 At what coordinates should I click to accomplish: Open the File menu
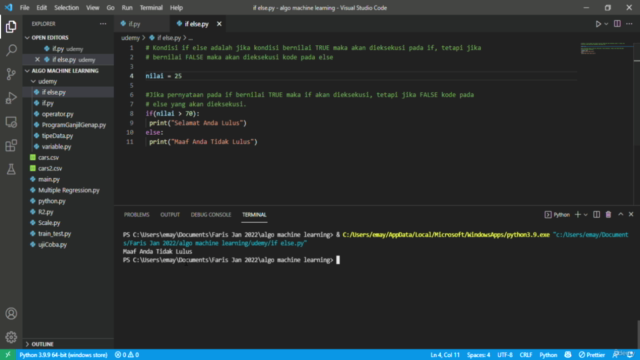24,8
